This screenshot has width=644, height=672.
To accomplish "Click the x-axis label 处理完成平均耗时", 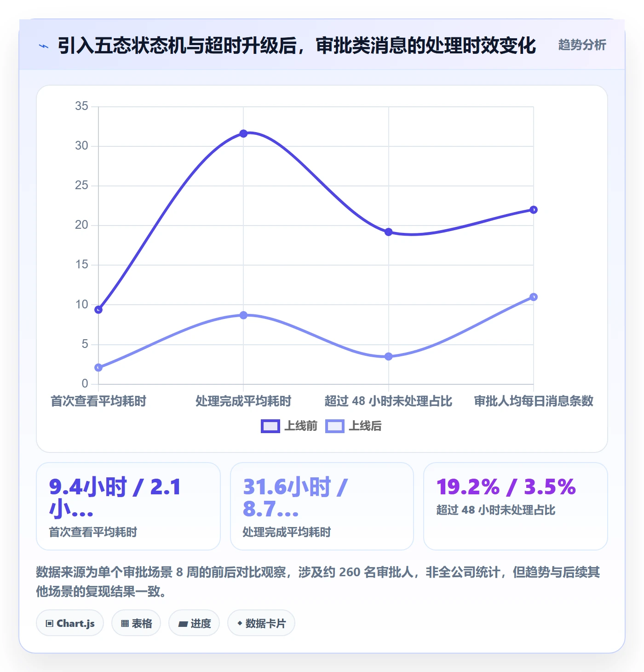I will 243,401.
